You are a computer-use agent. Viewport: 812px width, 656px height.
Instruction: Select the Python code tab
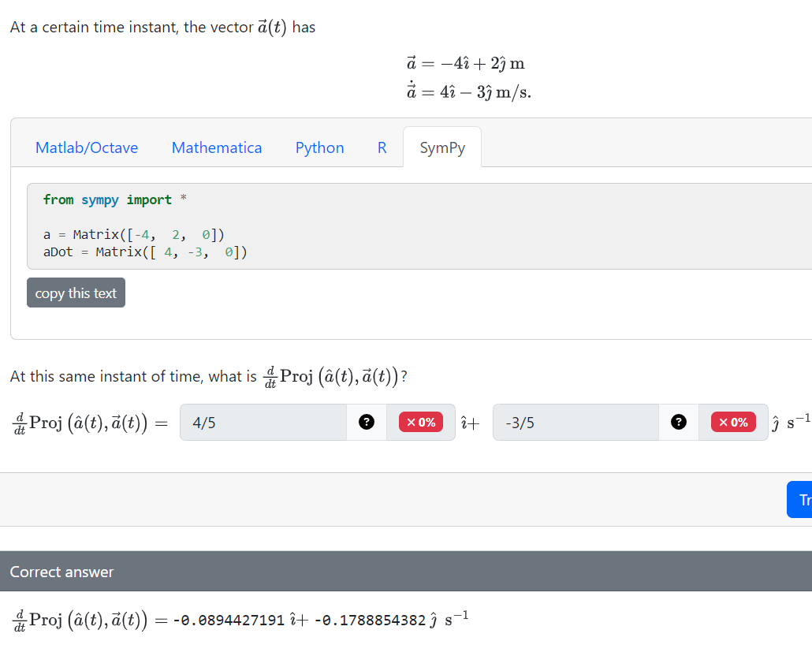(x=319, y=147)
